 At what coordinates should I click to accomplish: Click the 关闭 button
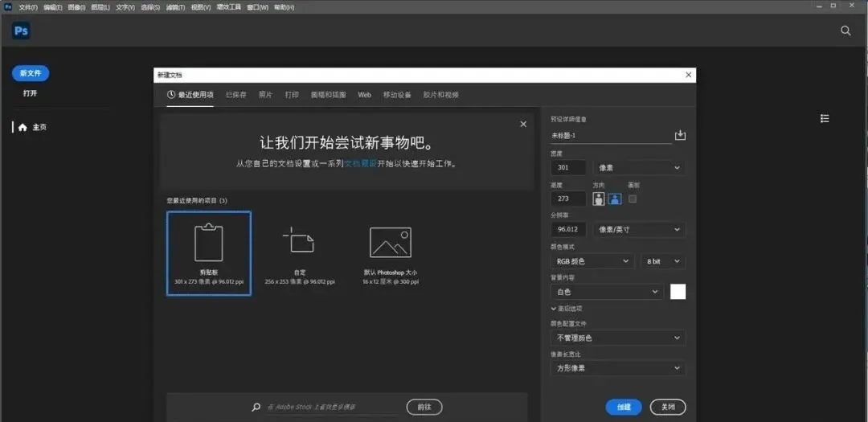coord(668,407)
